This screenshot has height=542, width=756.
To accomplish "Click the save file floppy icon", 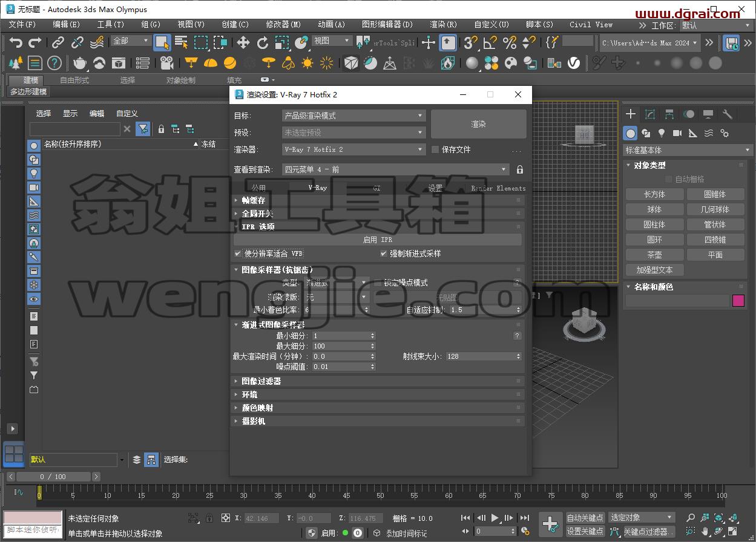I will [731, 42].
